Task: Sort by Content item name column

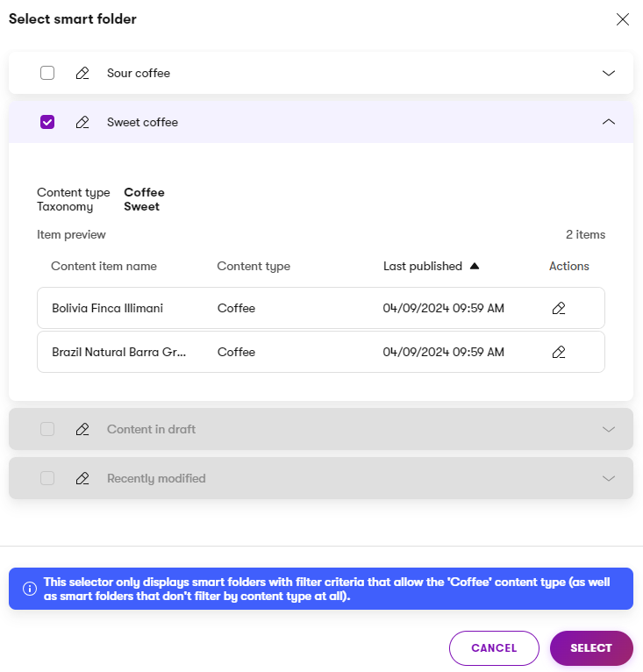Action: point(104,266)
